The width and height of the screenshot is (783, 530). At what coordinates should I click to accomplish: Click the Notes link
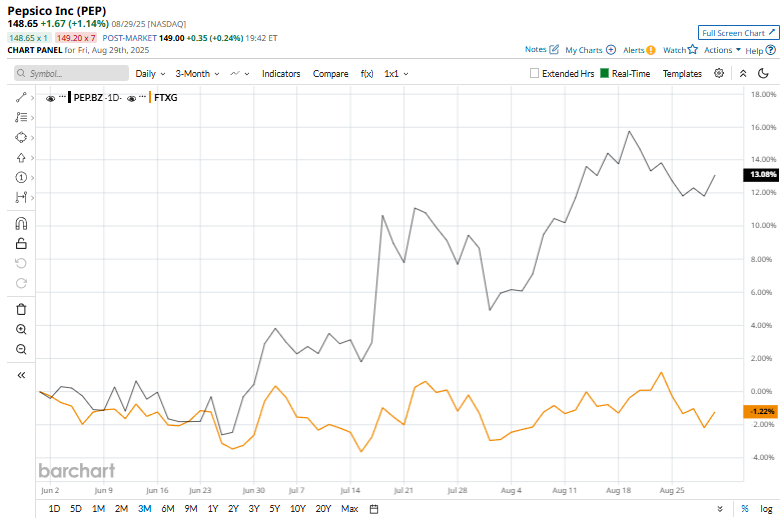coord(535,49)
